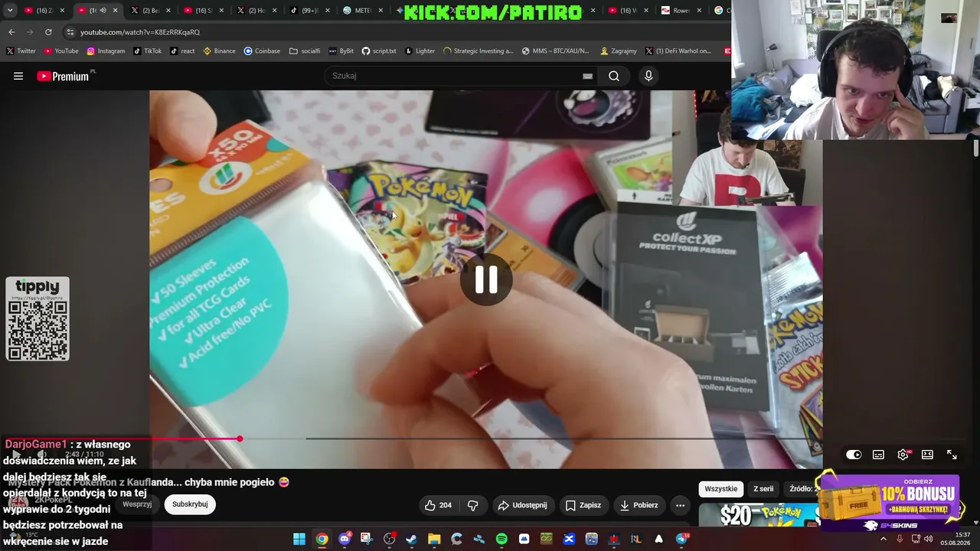
Task: Open Google Chrome from the taskbar
Action: tap(322, 539)
